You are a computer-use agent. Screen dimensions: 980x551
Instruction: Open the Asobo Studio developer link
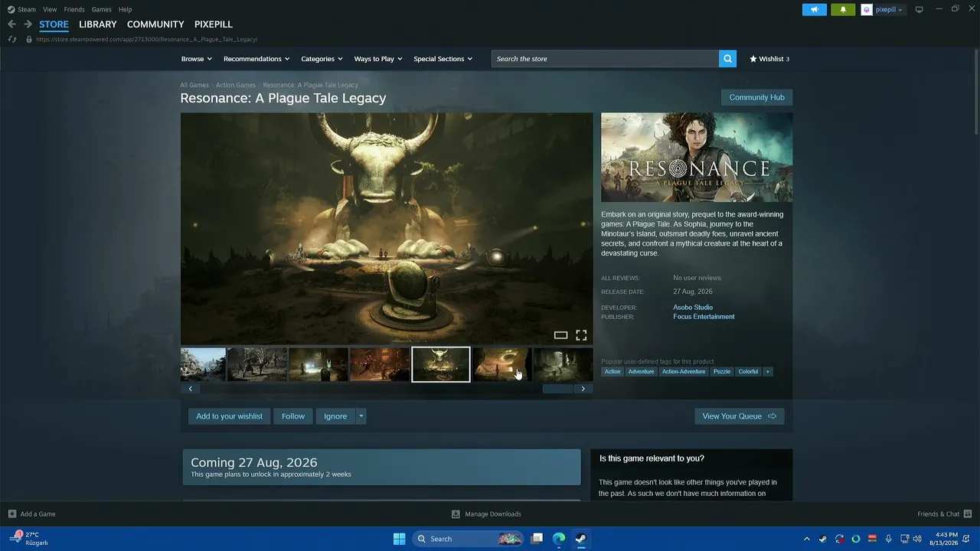tap(693, 308)
